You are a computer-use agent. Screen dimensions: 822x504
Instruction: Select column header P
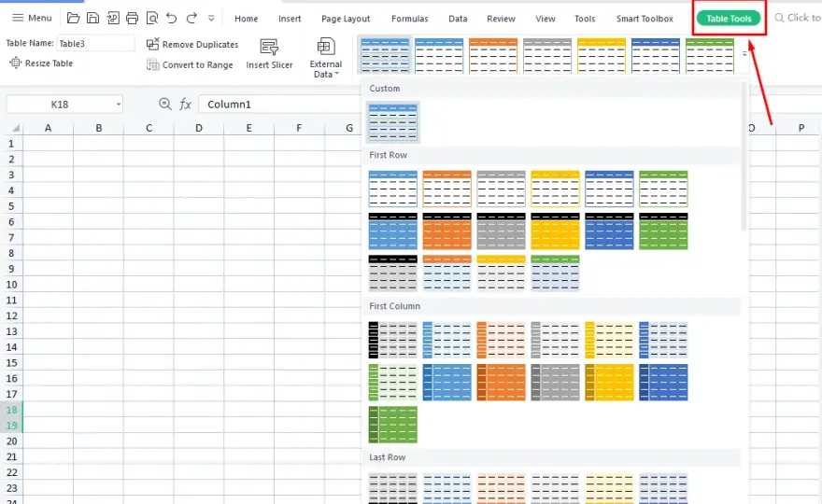(801, 128)
